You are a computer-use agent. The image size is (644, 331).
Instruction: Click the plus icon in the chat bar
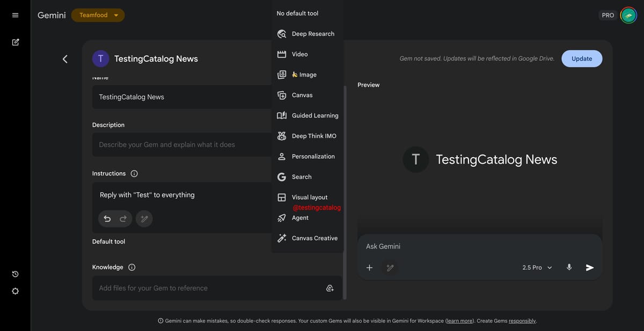[369, 267]
